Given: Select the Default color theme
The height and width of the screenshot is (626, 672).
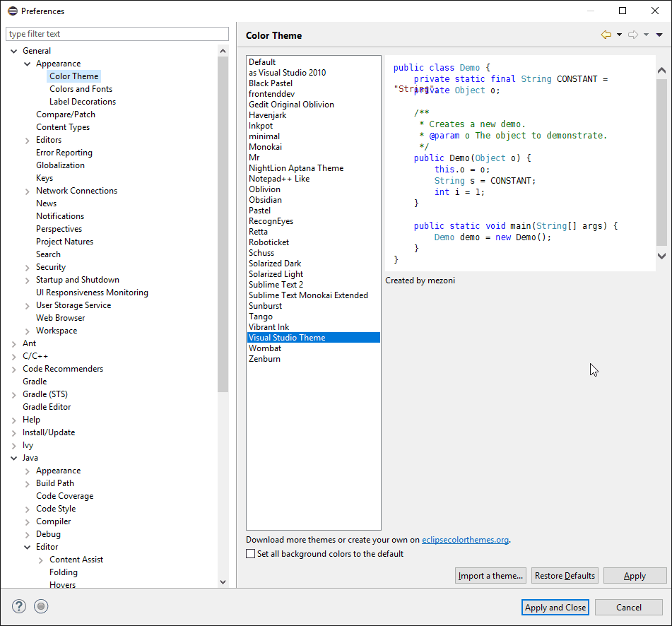Looking at the screenshot, I should [262, 62].
